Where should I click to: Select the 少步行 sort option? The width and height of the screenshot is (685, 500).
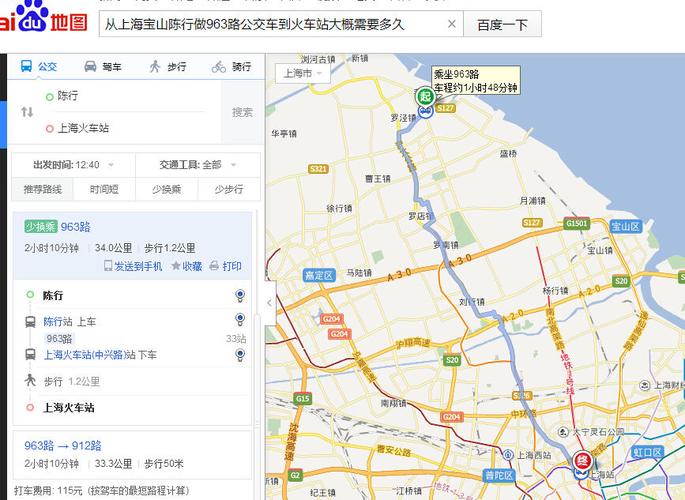[x=229, y=189]
